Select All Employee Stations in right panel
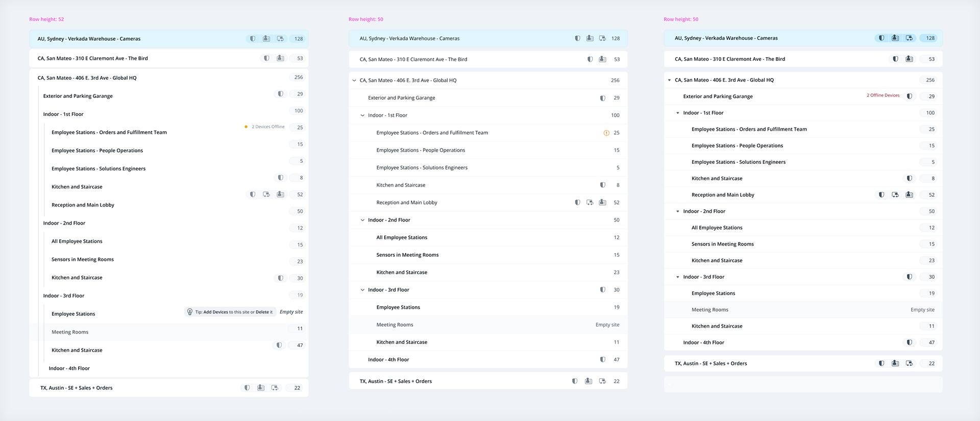Image resolution: width=980 pixels, height=421 pixels. (x=803, y=228)
